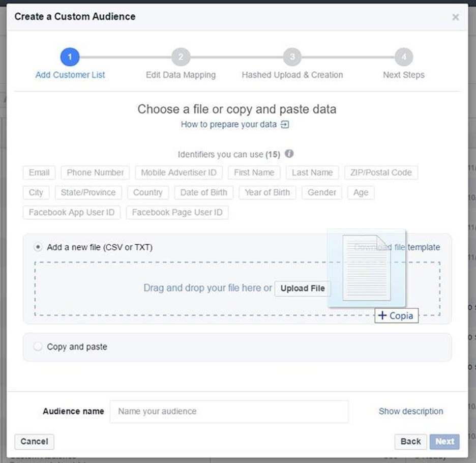
Task: Click the Next button
Action: click(x=444, y=441)
